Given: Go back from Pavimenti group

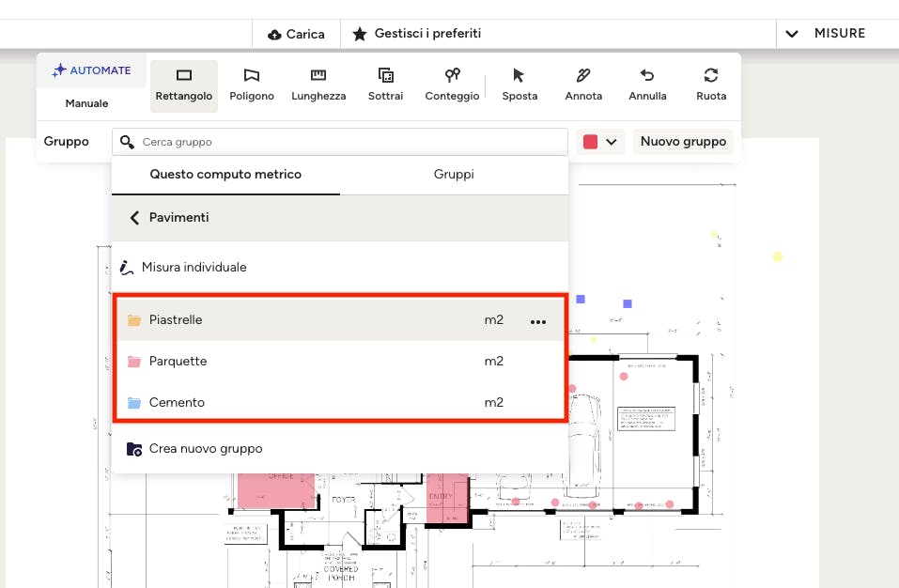Looking at the screenshot, I should click(x=134, y=218).
